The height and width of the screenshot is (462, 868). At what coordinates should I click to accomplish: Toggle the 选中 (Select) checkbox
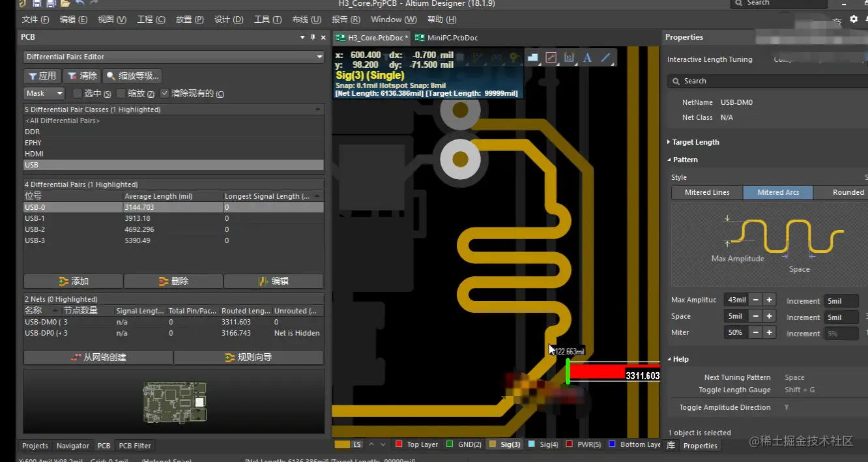pos(77,93)
